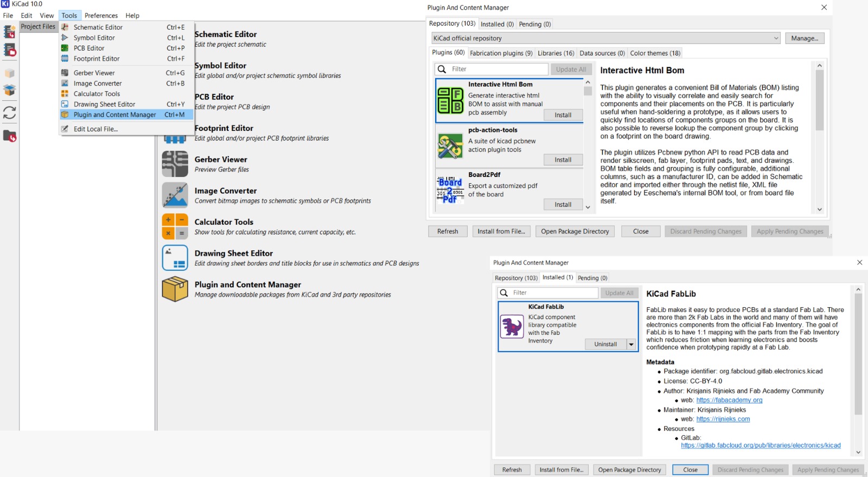Click Install from File... in the dialog listing Interactive Html Bom
Screen dimensions: 868x477
pyautogui.click(x=501, y=231)
